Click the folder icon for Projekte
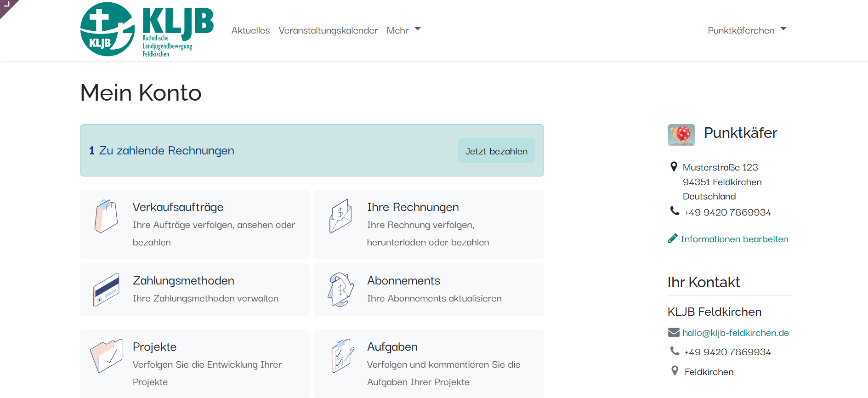This screenshot has height=398, width=868. (x=106, y=356)
